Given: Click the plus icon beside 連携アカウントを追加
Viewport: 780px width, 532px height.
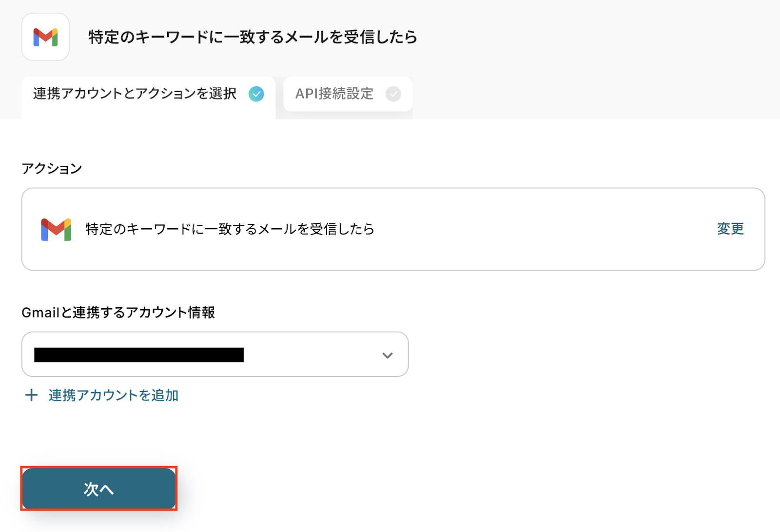Looking at the screenshot, I should pyautogui.click(x=31, y=395).
